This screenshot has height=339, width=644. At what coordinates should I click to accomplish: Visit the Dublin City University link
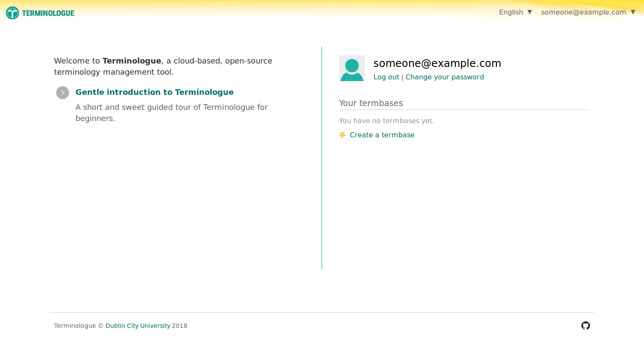tap(137, 325)
